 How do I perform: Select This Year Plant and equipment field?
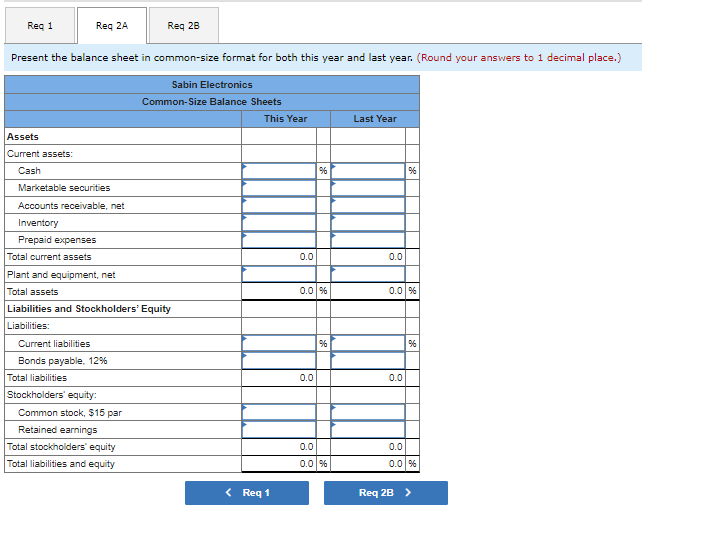pyautogui.click(x=279, y=274)
